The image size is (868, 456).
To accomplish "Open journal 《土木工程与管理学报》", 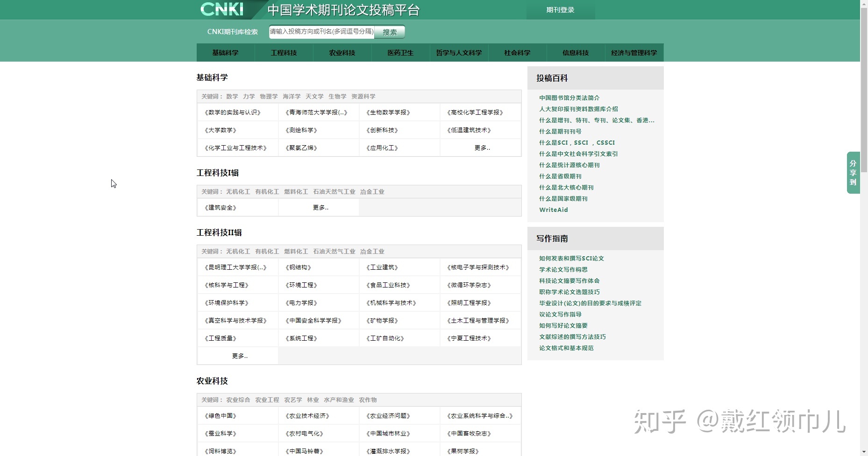I will (x=478, y=321).
